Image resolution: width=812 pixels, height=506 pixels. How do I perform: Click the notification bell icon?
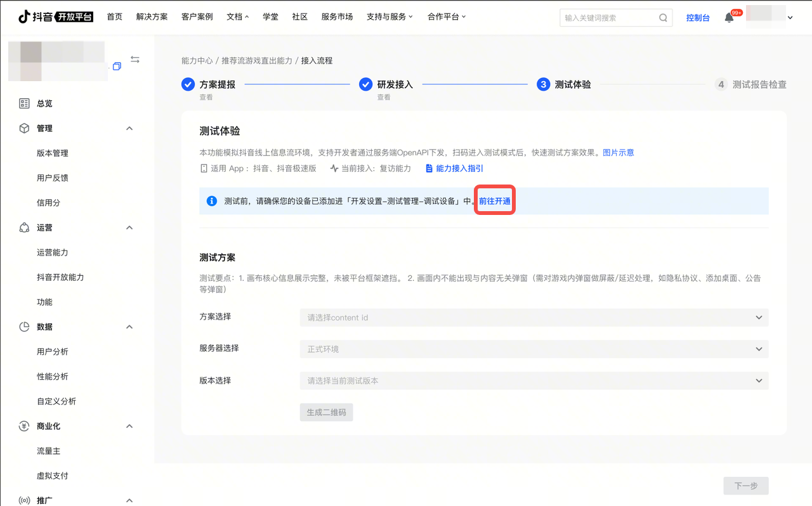pyautogui.click(x=729, y=18)
